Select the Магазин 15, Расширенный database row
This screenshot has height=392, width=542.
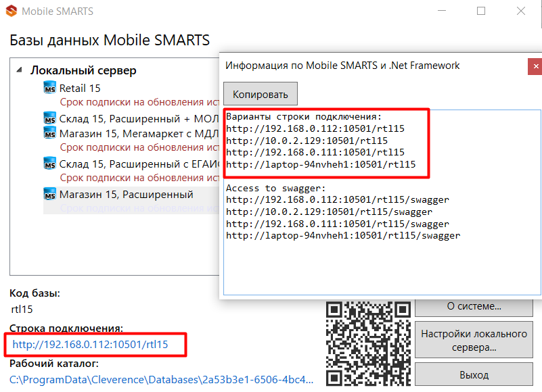[x=131, y=200]
